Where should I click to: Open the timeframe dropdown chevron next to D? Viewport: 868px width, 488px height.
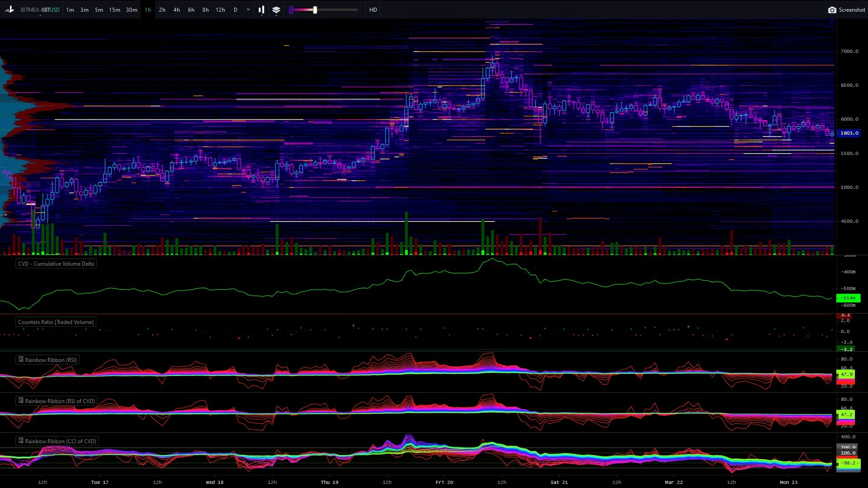click(247, 9)
